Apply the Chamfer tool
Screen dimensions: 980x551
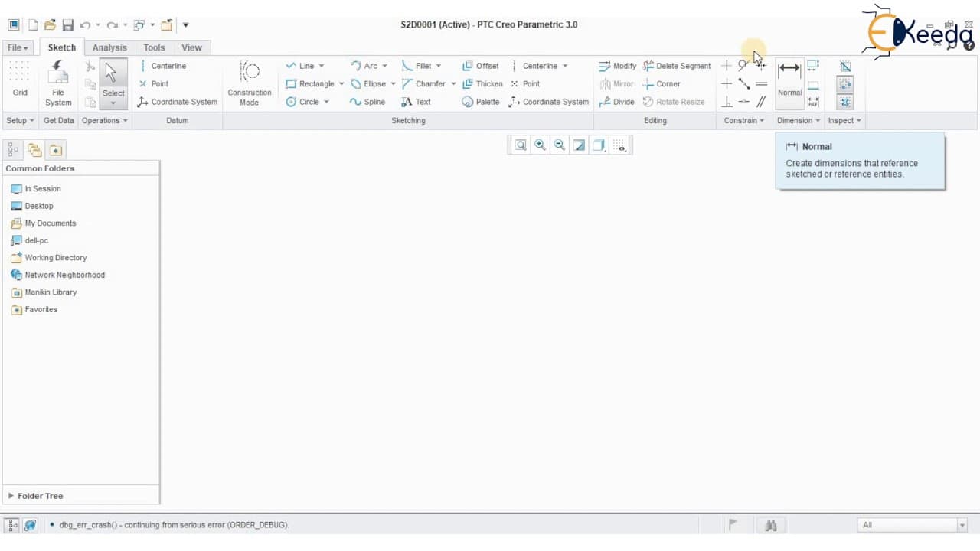(x=424, y=84)
